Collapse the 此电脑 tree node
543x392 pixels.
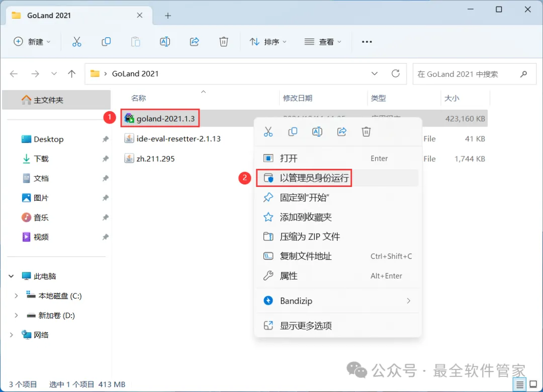(11, 276)
